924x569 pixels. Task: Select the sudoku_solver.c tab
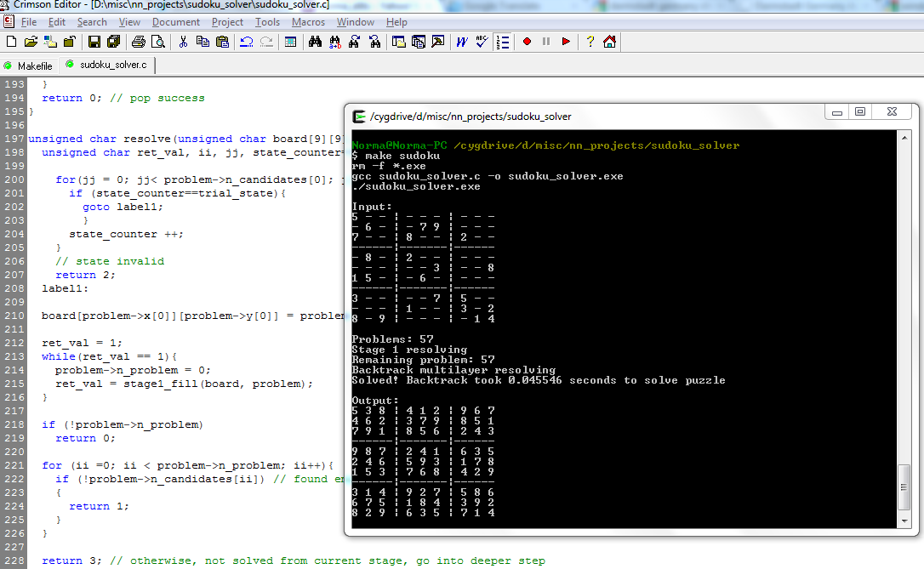[106, 64]
